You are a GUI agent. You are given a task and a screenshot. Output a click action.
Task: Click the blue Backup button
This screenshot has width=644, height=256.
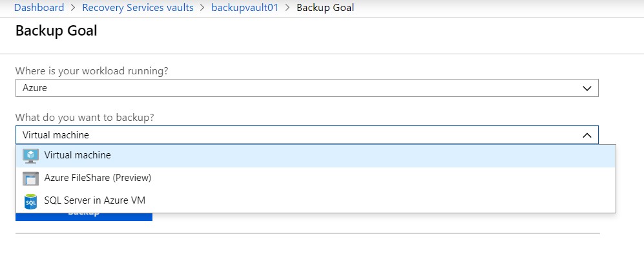[84, 217]
